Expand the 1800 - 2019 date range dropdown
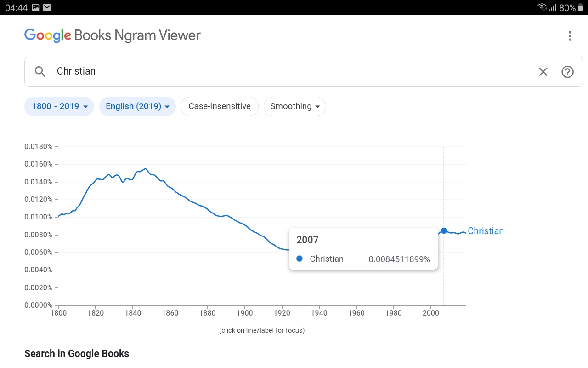This screenshot has height=368, width=588. coord(59,106)
